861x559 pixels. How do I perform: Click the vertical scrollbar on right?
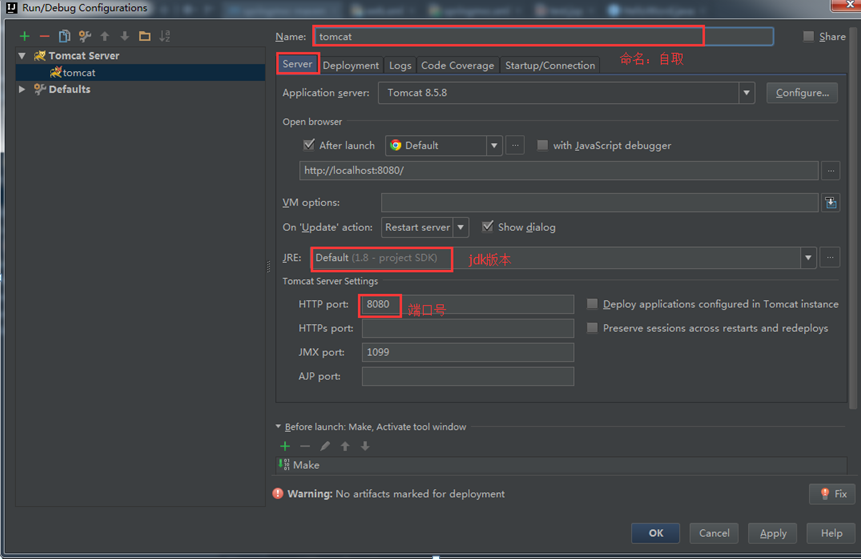coord(853,217)
